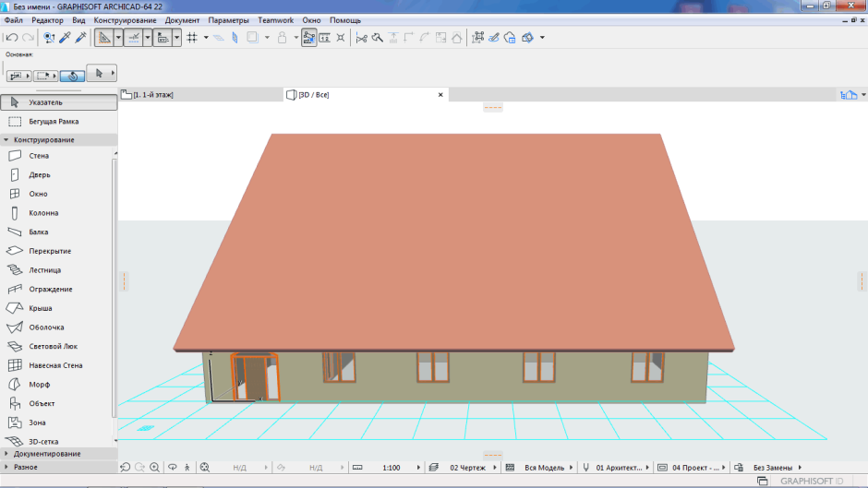Viewport: 868px width, 488px height.
Task: Open the Конструирование menu
Action: [125, 20]
